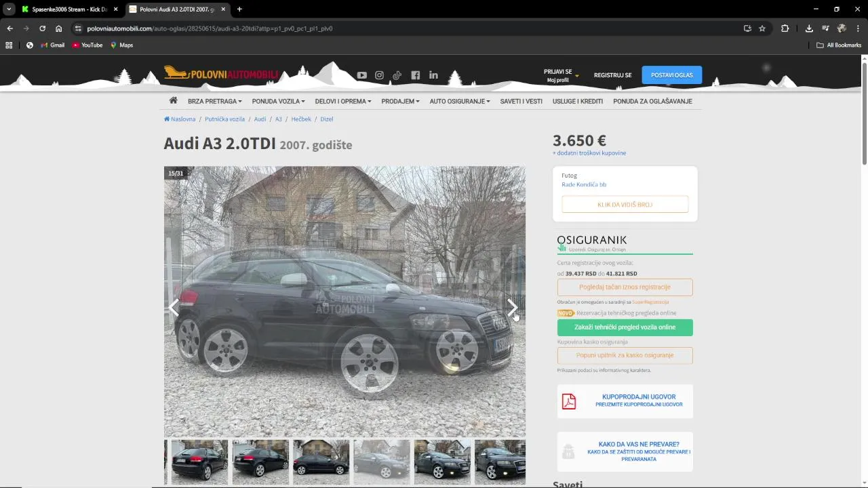Open YouTube bookmark in bookmarks bar
Image resolution: width=868 pixels, height=488 pixels.
(87, 45)
